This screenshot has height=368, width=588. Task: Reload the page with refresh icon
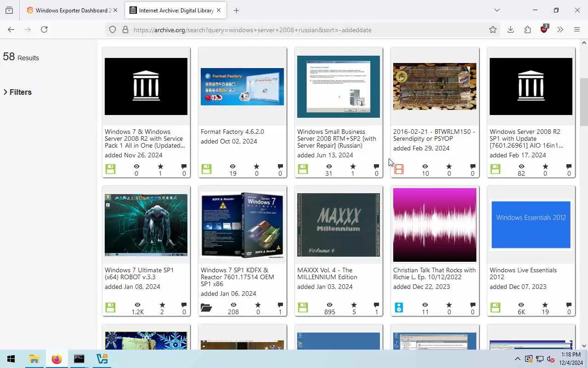(44, 29)
